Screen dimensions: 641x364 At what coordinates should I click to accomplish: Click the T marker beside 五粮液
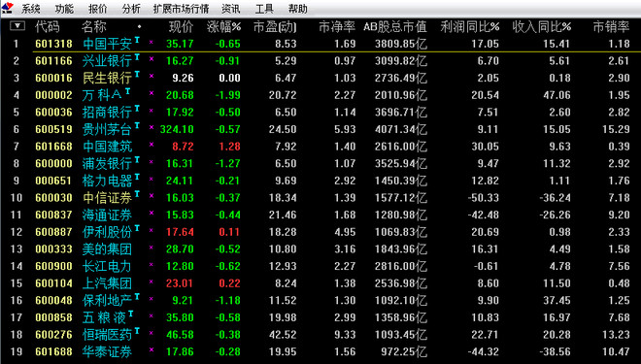[x=131, y=314]
